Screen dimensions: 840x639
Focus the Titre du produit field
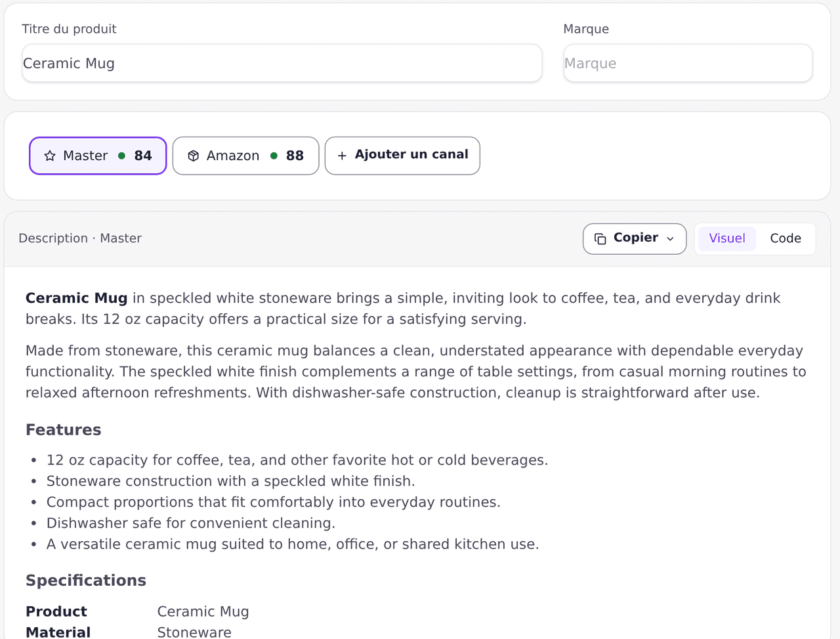[x=282, y=63]
